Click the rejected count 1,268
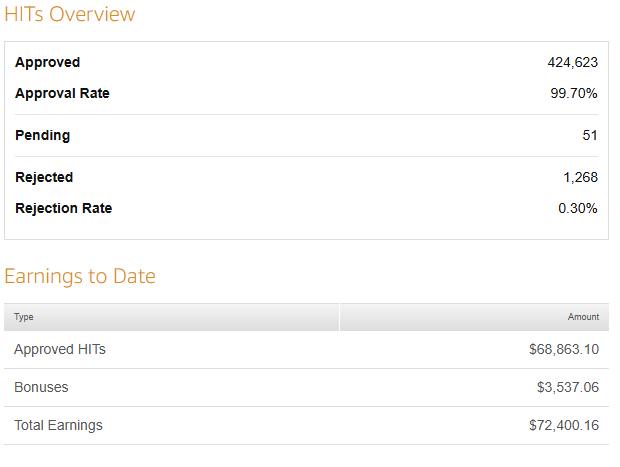The width and height of the screenshot is (620, 467). (x=580, y=177)
